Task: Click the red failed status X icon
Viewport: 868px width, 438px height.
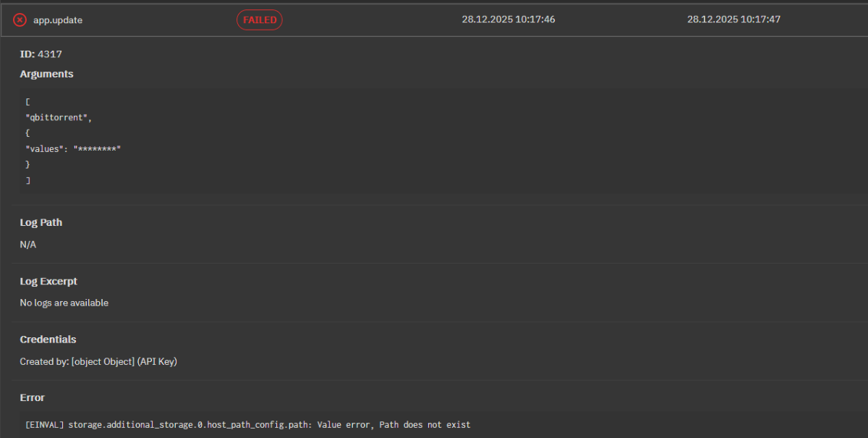Action: (x=20, y=20)
